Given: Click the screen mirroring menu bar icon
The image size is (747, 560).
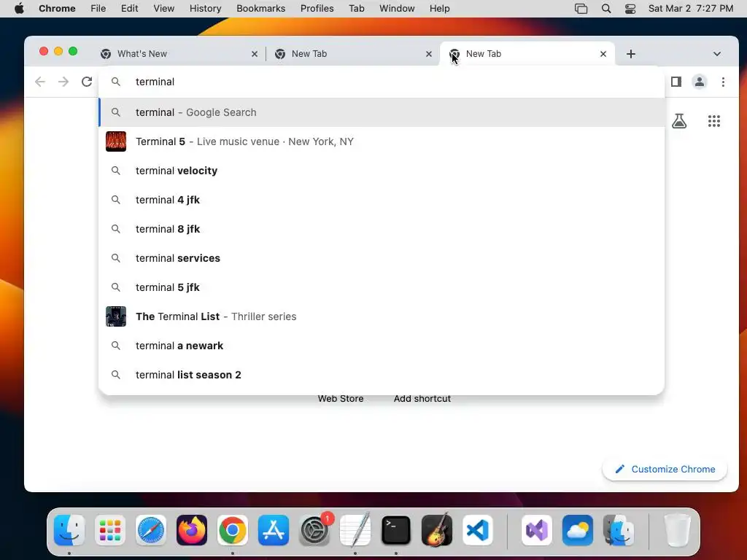Looking at the screenshot, I should click(581, 9).
